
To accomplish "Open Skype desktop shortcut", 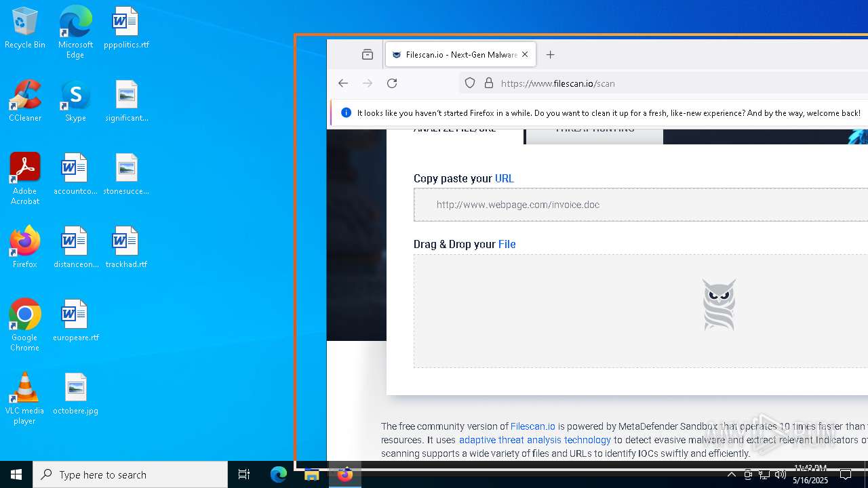I will 75,102.
